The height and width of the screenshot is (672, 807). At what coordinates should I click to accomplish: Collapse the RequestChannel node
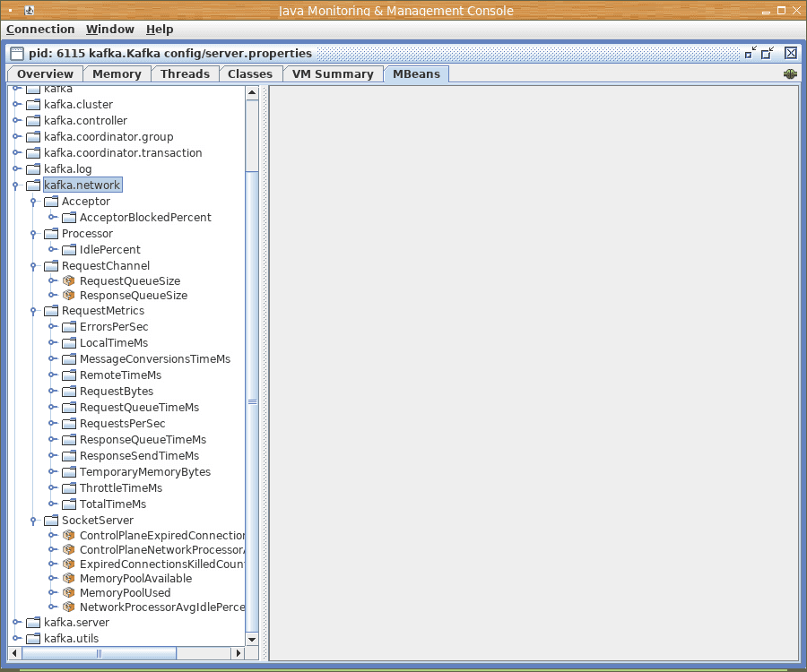click(33, 266)
